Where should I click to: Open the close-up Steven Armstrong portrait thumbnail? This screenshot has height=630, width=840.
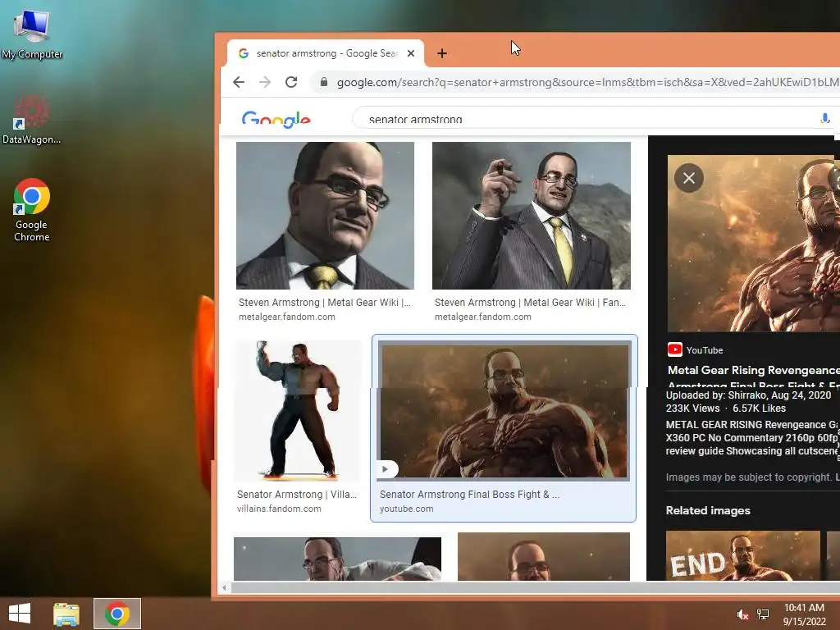[x=325, y=216]
